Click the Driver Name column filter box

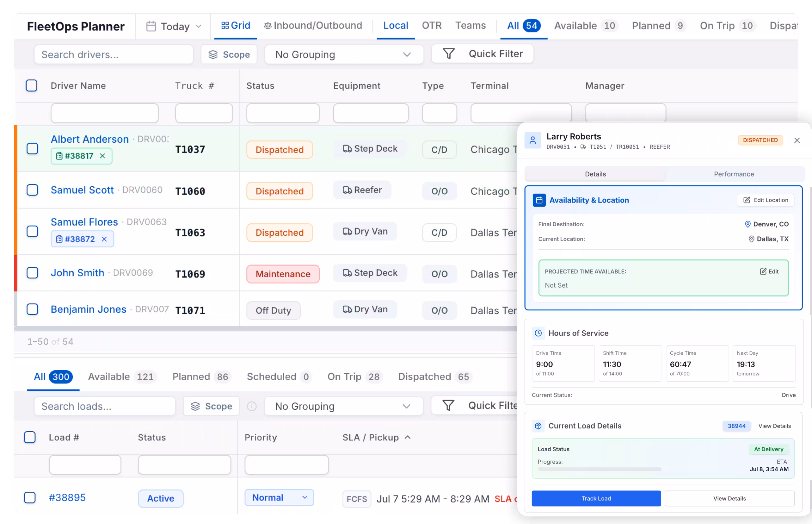point(104,113)
